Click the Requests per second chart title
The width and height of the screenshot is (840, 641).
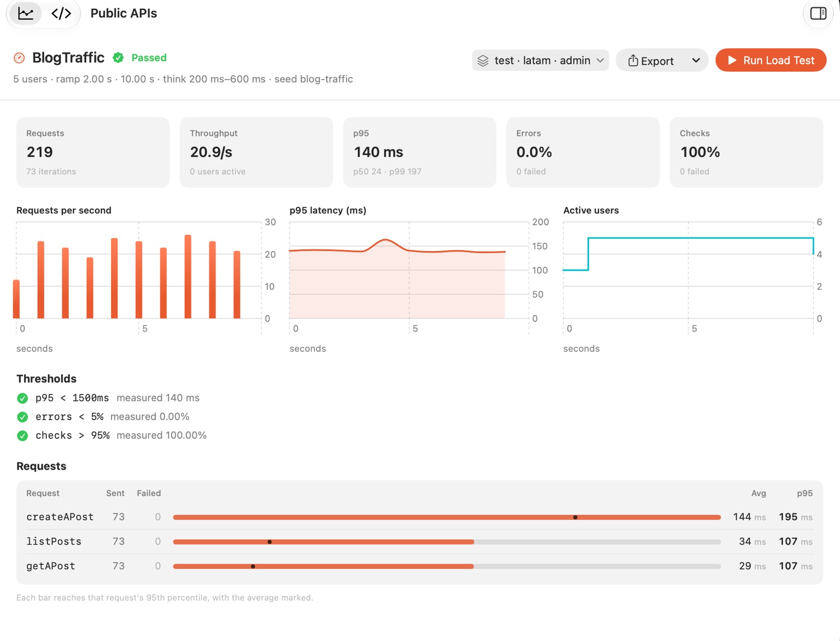pos(64,211)
